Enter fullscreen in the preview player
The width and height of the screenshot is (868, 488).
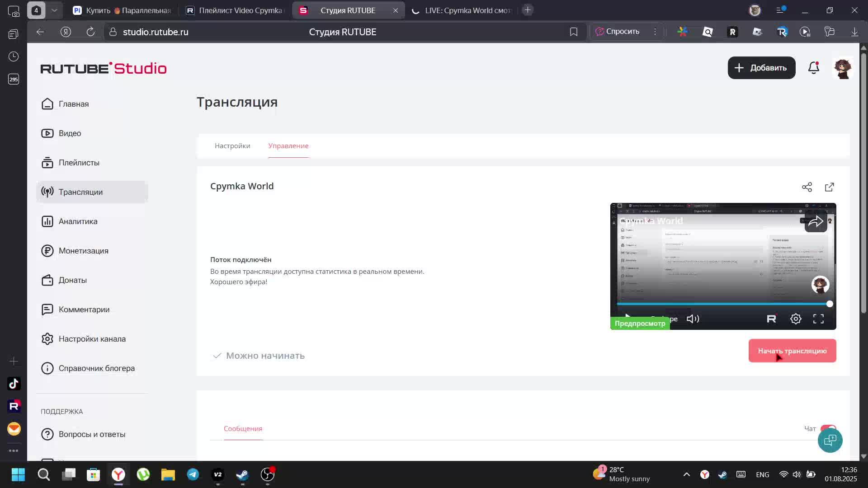[x=819, y=319]
